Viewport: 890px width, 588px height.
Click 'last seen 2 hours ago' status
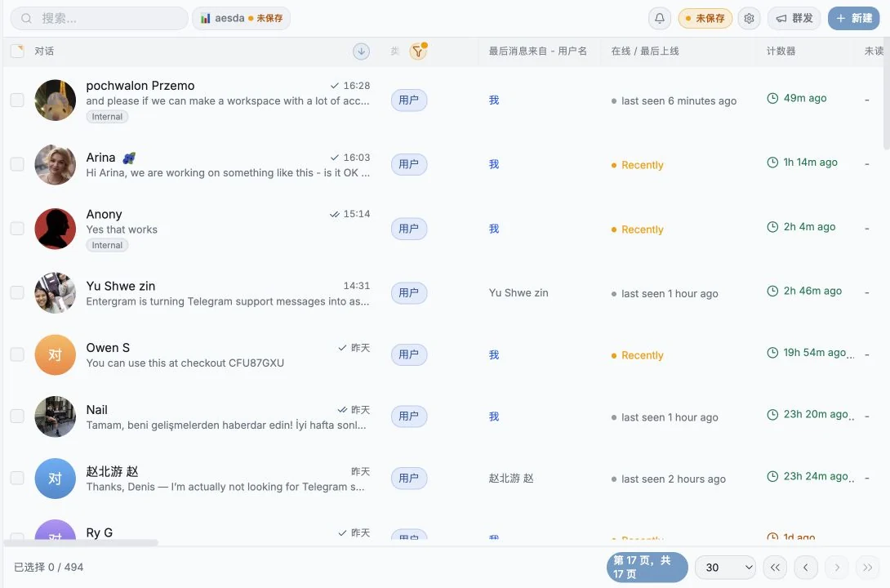tap(669, 479)
